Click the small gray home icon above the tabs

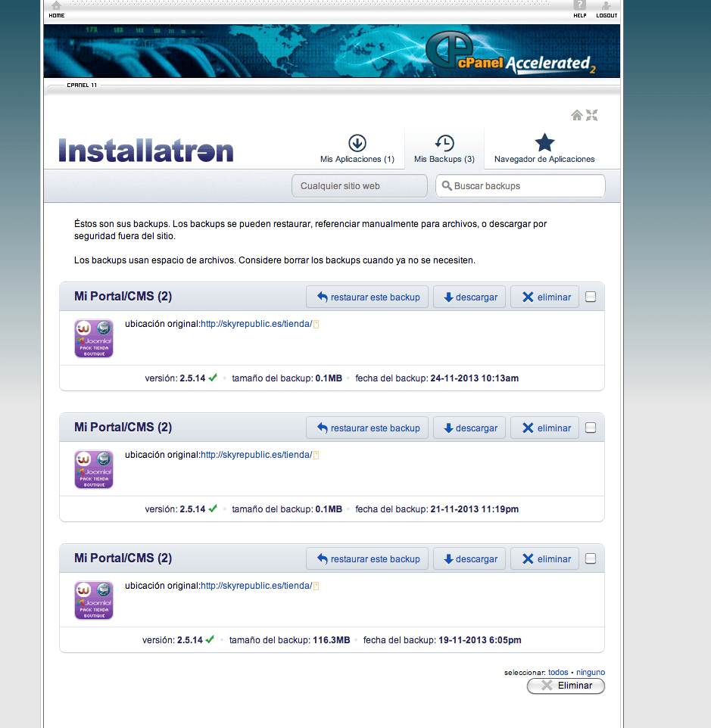[577, 115]
